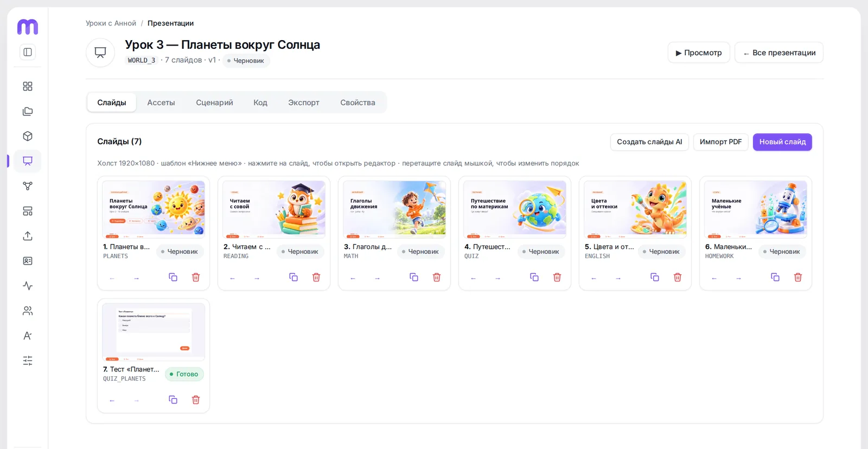The height and width of the screenshot is (449, 868).
Task: Switch to the Ассеты tab
Action: [161, 102]
